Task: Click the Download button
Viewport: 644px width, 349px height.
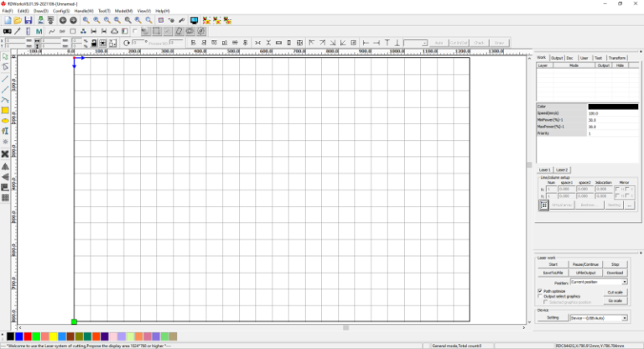Action: tap(615, 273)
